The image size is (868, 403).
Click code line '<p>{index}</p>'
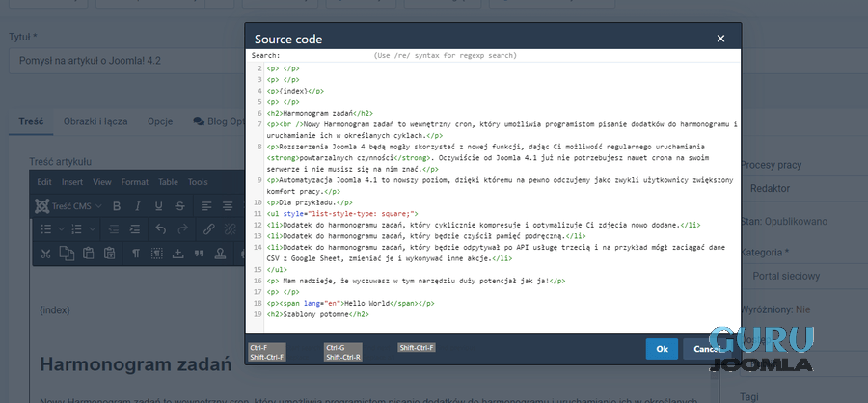(x=295, y=91)
